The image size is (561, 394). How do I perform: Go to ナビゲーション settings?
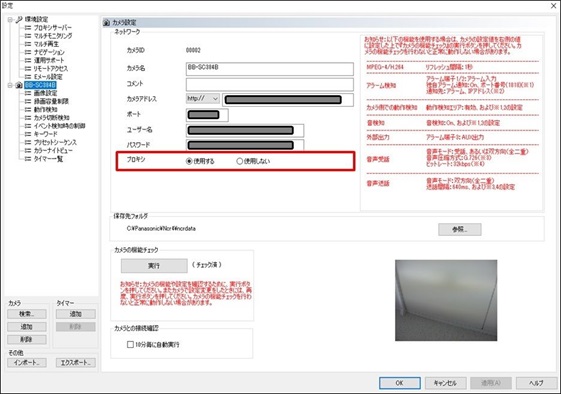point(49,52)
